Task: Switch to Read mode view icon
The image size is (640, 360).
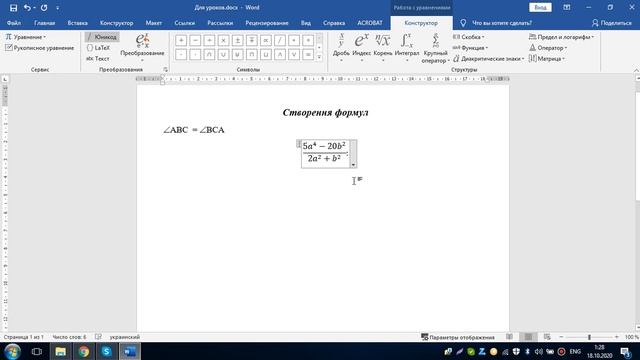Action: click(x=509, y=337)
